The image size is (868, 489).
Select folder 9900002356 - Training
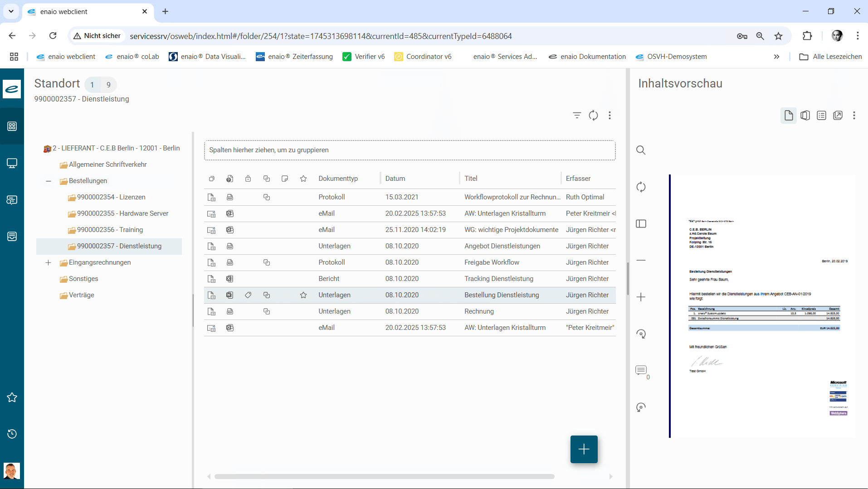110,230
